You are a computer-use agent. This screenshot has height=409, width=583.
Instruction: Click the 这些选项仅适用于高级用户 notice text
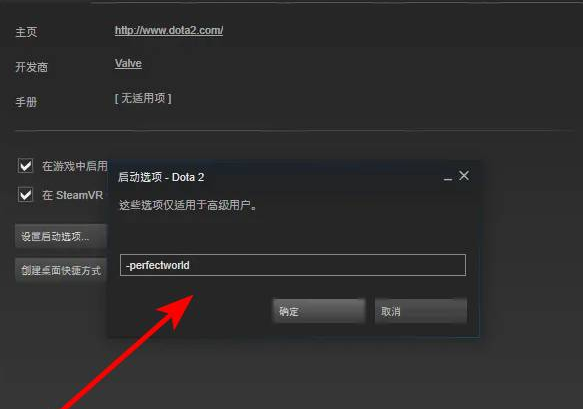(x=188, y=205)
